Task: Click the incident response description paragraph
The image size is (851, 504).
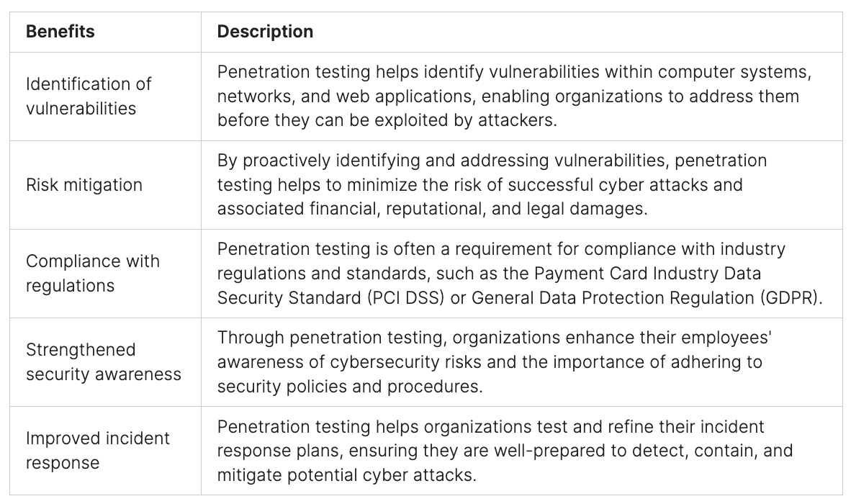Action: pos(504,450)
